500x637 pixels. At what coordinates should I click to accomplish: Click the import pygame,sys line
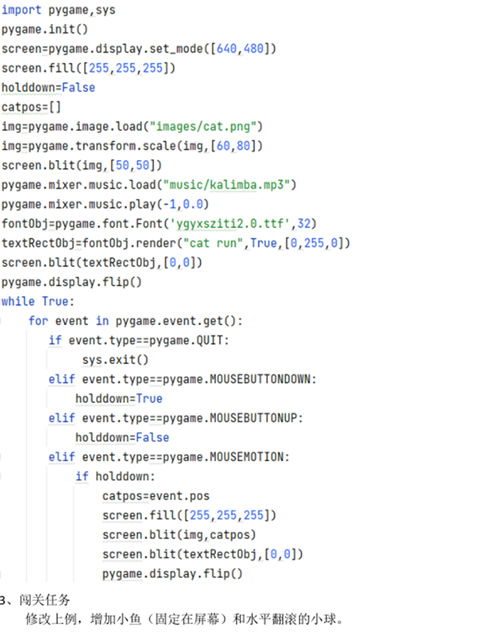58,10
